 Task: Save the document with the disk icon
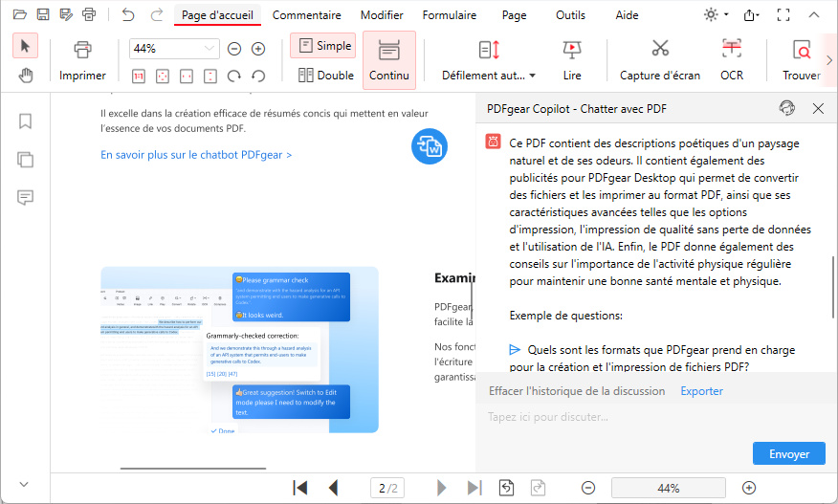tap(43, 14)
